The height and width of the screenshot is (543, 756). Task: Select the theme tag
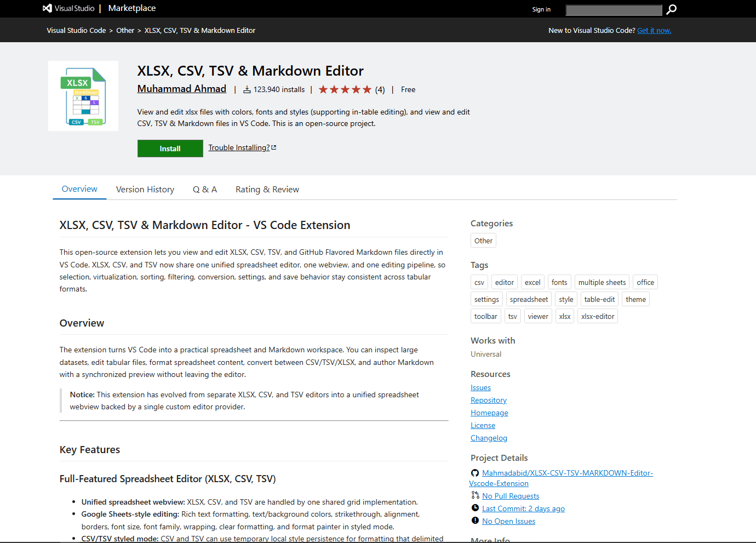(635, 299)
